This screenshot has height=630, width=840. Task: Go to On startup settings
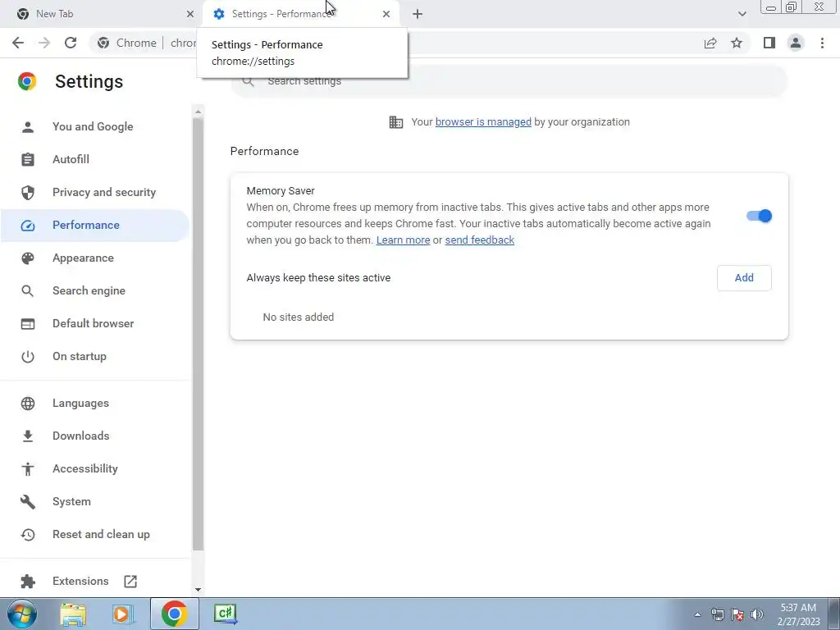click(x=80, y=356)
